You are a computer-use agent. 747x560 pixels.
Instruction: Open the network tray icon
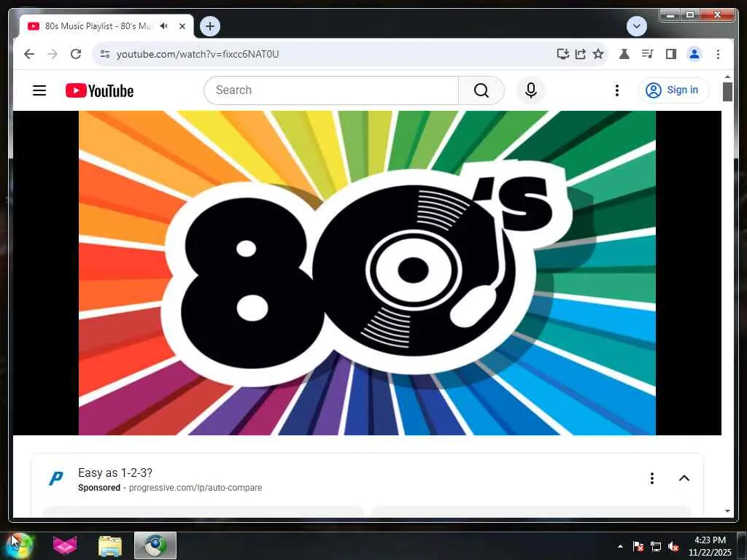[x=656, y=546]
